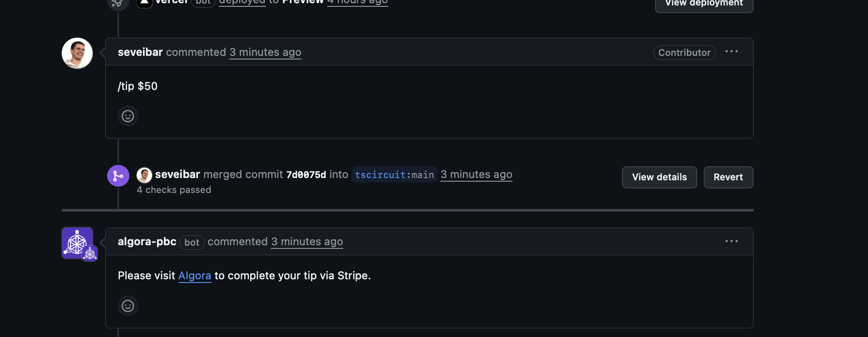The width and height of the screenshot is (868, 337).
Task: Open commit 7d0075d
Action: (x=306, y=175)
